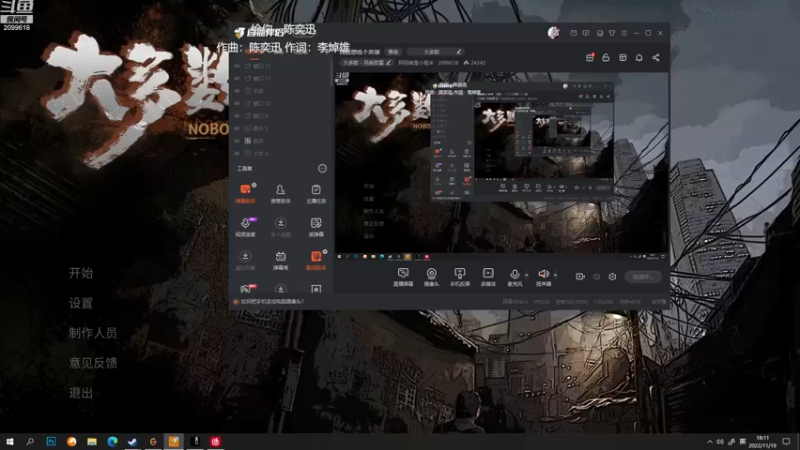
Task: Toggle visibility of 窗口 10 source
Action: coord(237,104)
